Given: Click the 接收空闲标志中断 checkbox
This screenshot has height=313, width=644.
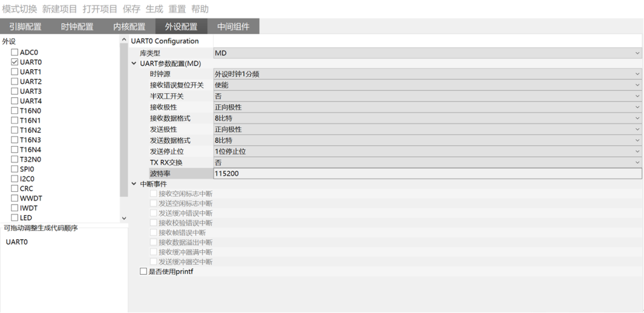Looking at the screenshot, I should [153, 194].
